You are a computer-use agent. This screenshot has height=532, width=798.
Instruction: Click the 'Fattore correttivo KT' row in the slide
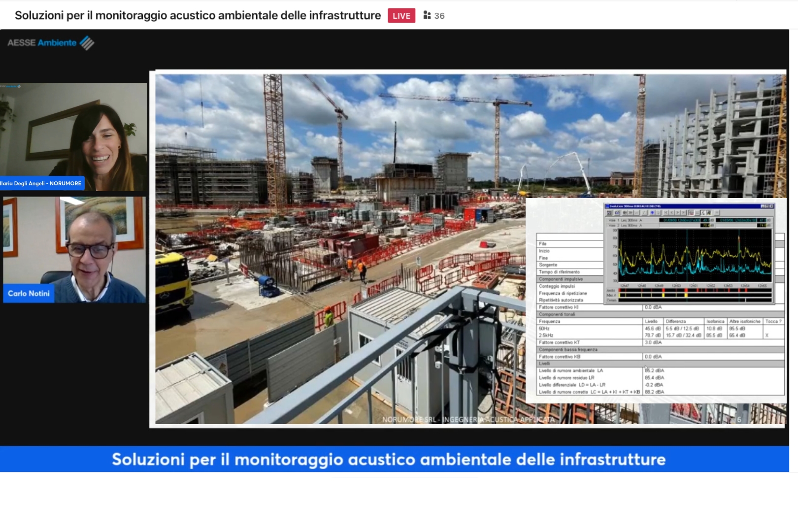click(x=660, y=342)
